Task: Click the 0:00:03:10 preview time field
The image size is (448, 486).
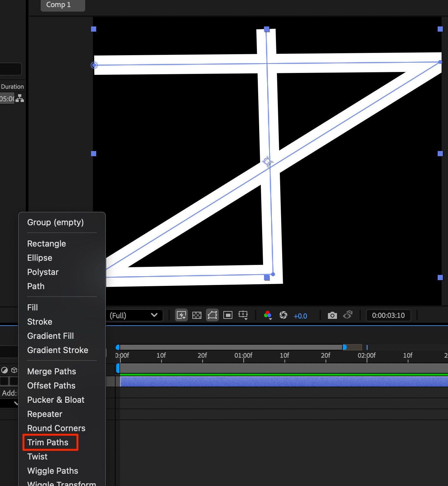Action: [388, 315]
